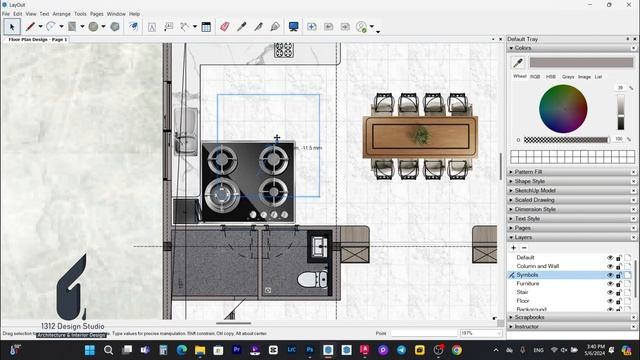The image size is (640, 360).
Task: Pick screen color with Colors eyedropper
Action: [518, 62]
